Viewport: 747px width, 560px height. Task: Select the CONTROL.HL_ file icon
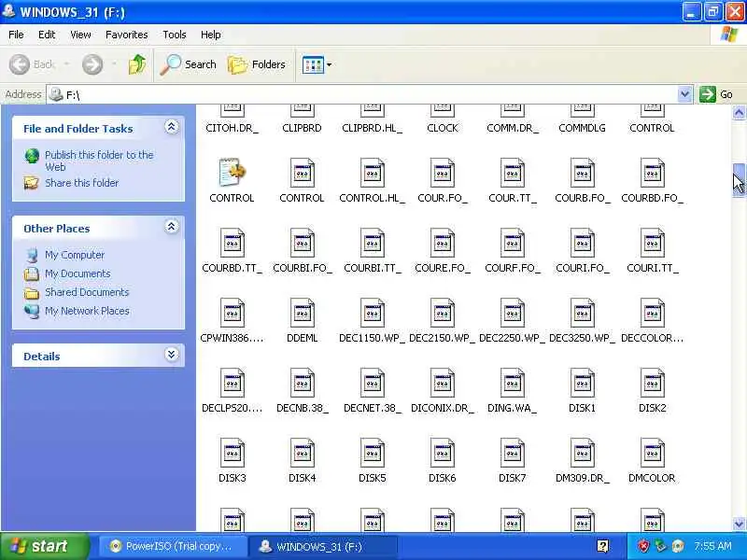point(372,173)
